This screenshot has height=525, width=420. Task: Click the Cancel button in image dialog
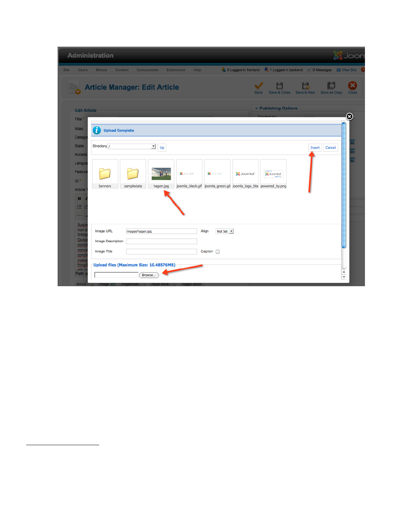[331, 148]
